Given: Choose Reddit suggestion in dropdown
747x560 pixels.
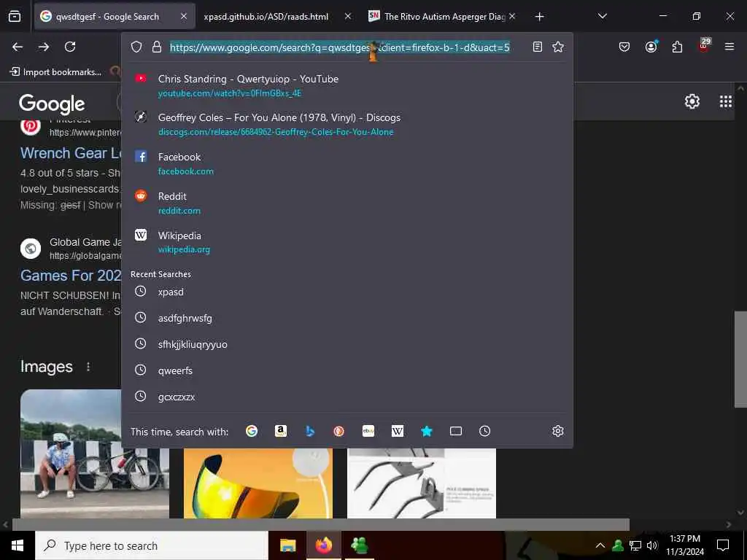Looking at the screenshot, I should tap(347, 203).
